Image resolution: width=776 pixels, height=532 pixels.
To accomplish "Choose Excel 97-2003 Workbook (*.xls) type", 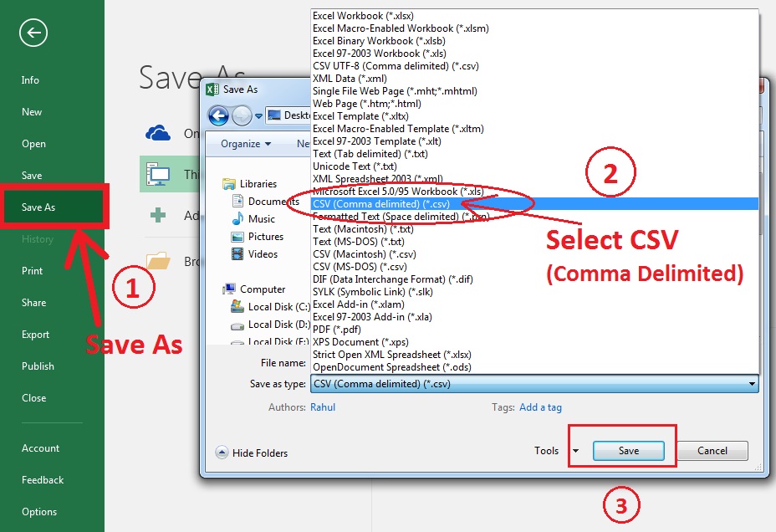I will point(534,54).
